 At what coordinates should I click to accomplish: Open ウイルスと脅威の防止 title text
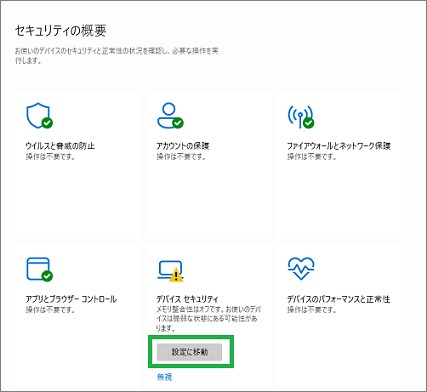click(x=60, y=146)
